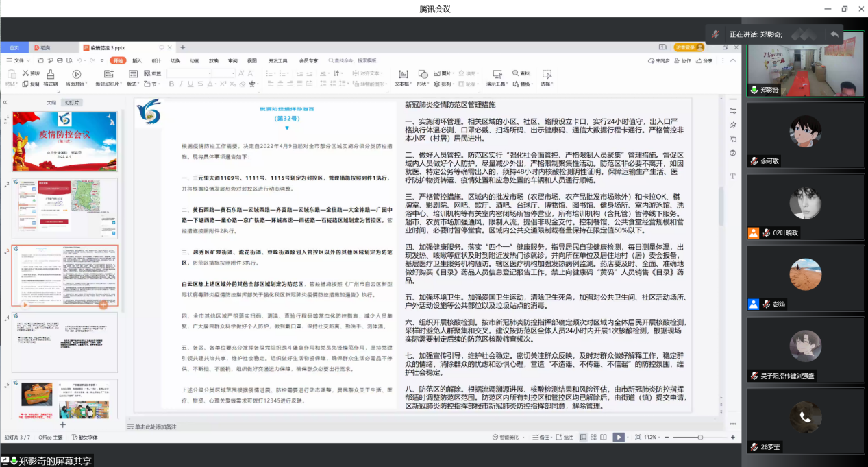Switch to reading view book icon
868x467 pixels.
(x=603, y=437)
